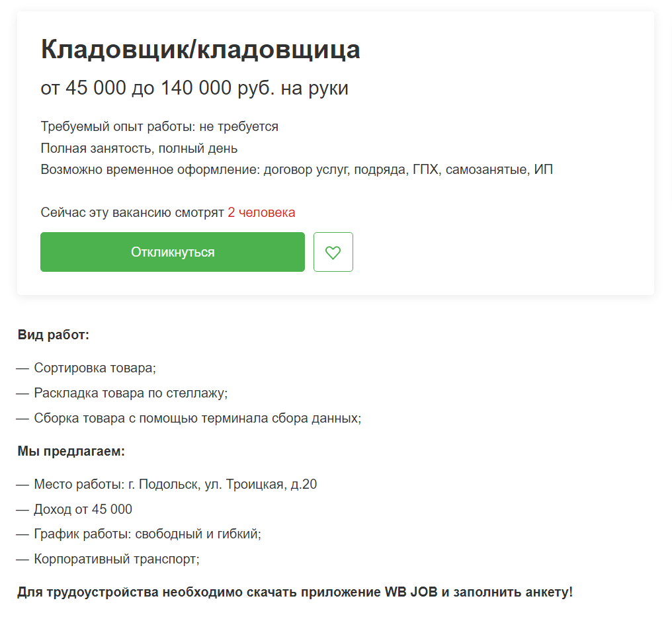Click the 'Сортировка товара' list item
The height and width of the screenshot is (621, 672).
[x=95, y=368]
